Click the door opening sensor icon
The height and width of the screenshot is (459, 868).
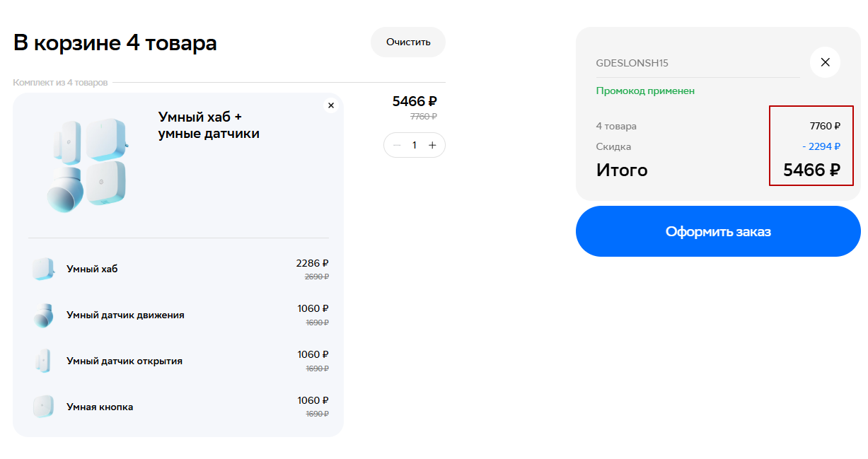tap(43, 361)
